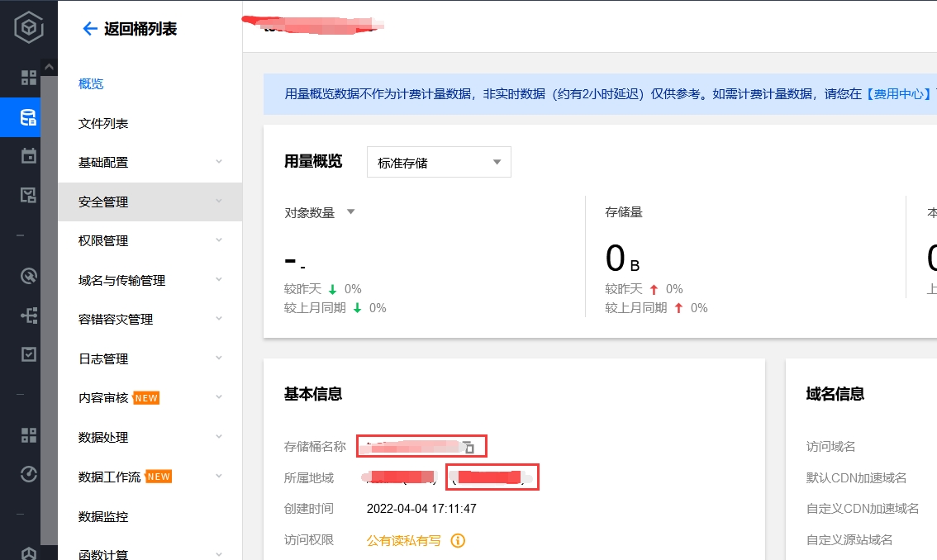
Task: Copy bucket name with the copy icon
Action: tap(469, 447)
